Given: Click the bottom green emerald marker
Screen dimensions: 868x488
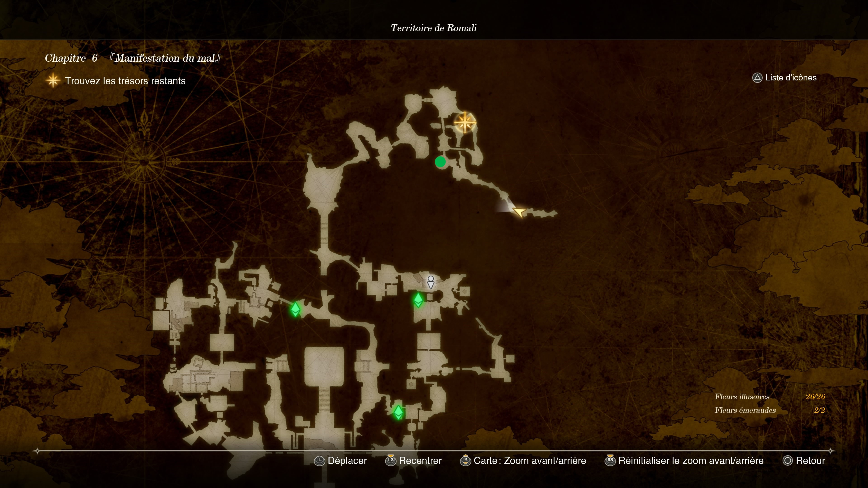Looking at the screenshot, I should [x=398, y=412].
